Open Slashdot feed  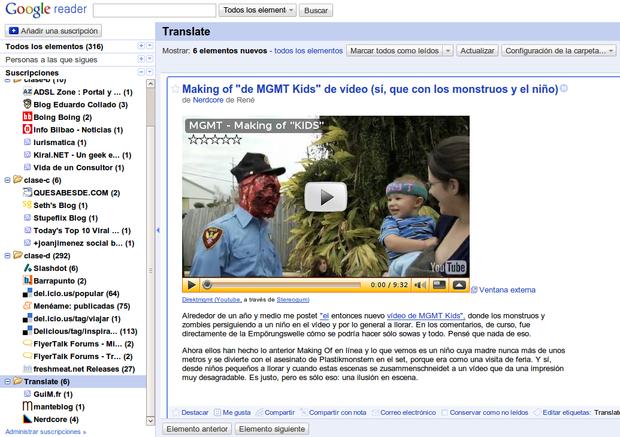click(55, 268)
